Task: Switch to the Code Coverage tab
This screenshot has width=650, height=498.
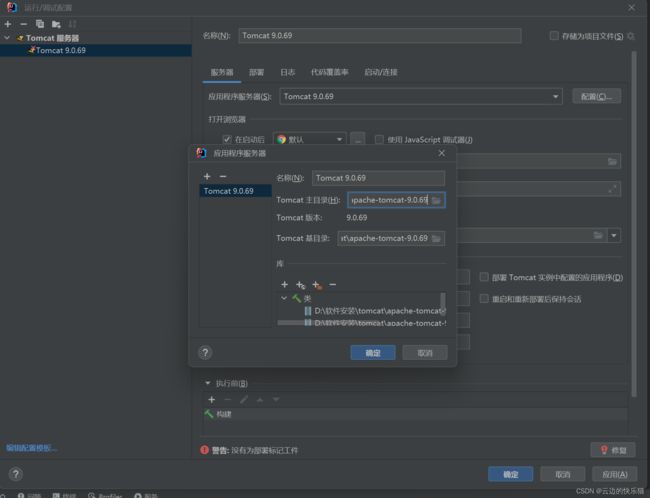Action: (330, 72)
